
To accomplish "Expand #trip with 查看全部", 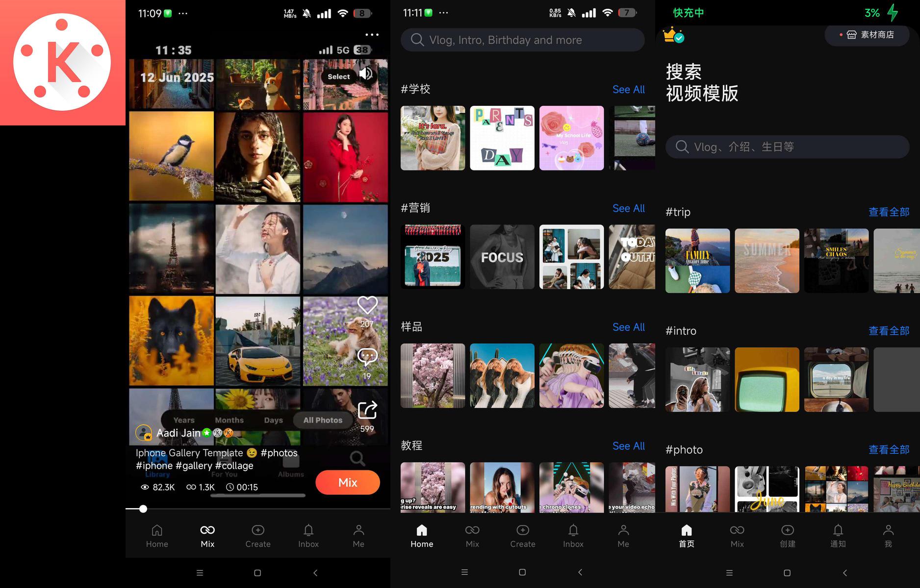I will (x=888, y=212).
